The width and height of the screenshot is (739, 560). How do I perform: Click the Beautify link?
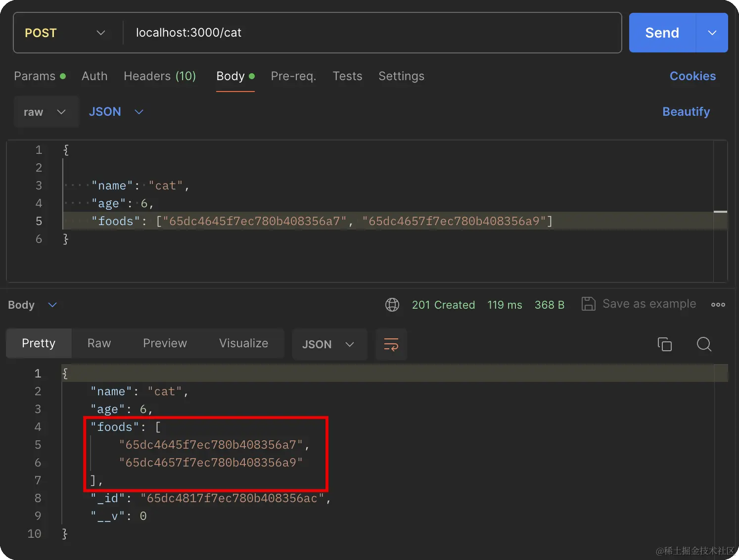click(x=686, y=112)
